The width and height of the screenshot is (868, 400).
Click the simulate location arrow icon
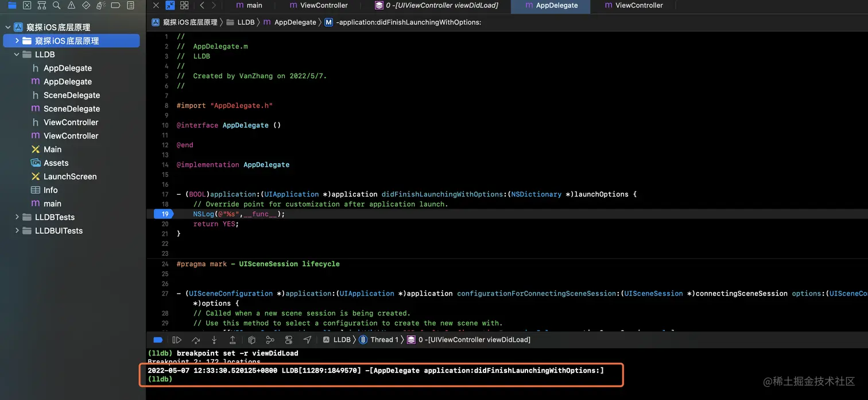click(x=307, y=340)
